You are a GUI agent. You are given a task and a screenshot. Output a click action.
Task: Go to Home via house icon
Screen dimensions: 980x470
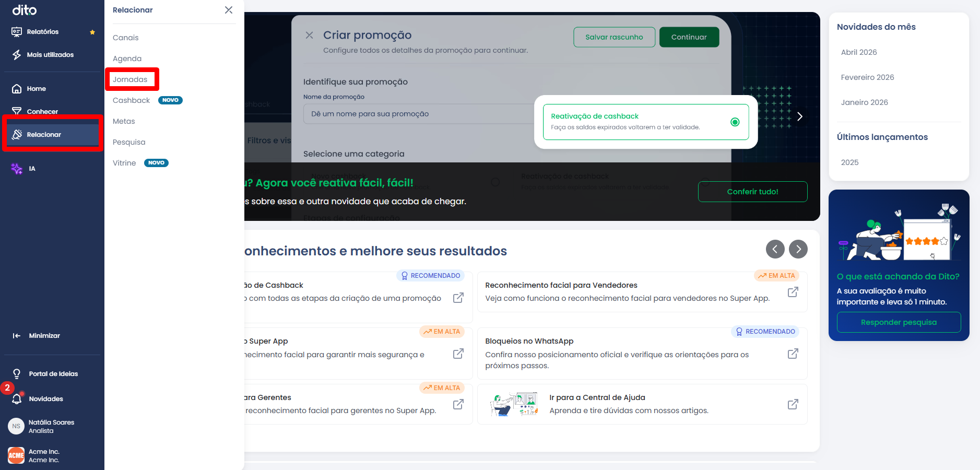coord(17,89)
